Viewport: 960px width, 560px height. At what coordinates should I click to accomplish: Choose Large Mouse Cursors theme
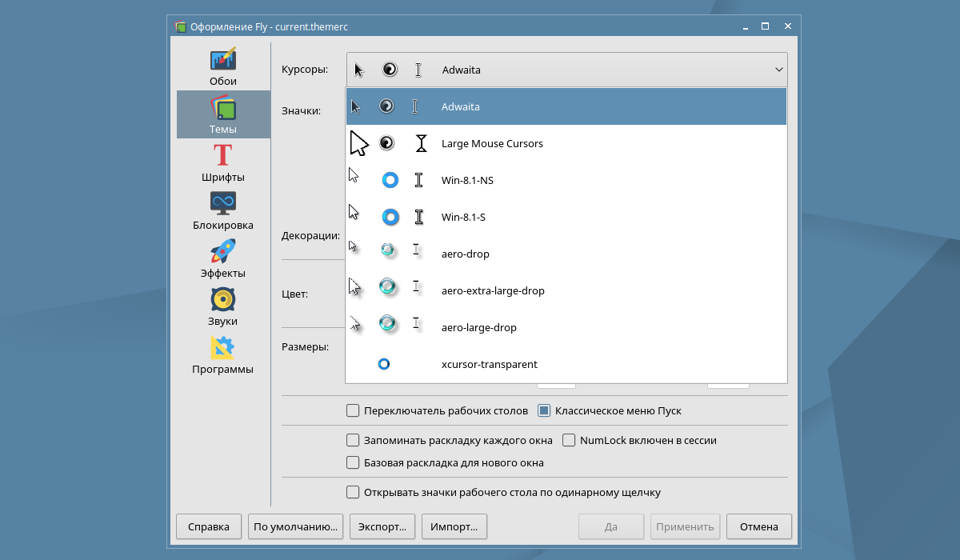[x=566, y=144]
